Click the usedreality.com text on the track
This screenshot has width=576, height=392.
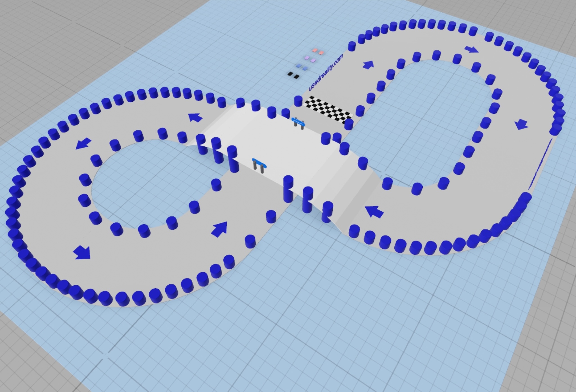click(x=326, y=73)
